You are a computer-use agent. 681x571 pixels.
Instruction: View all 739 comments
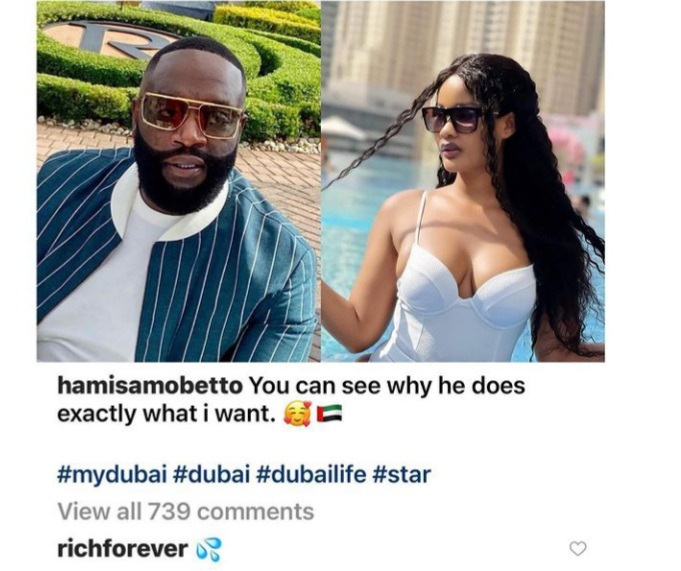pyautogui.click(x=186, y=511)
